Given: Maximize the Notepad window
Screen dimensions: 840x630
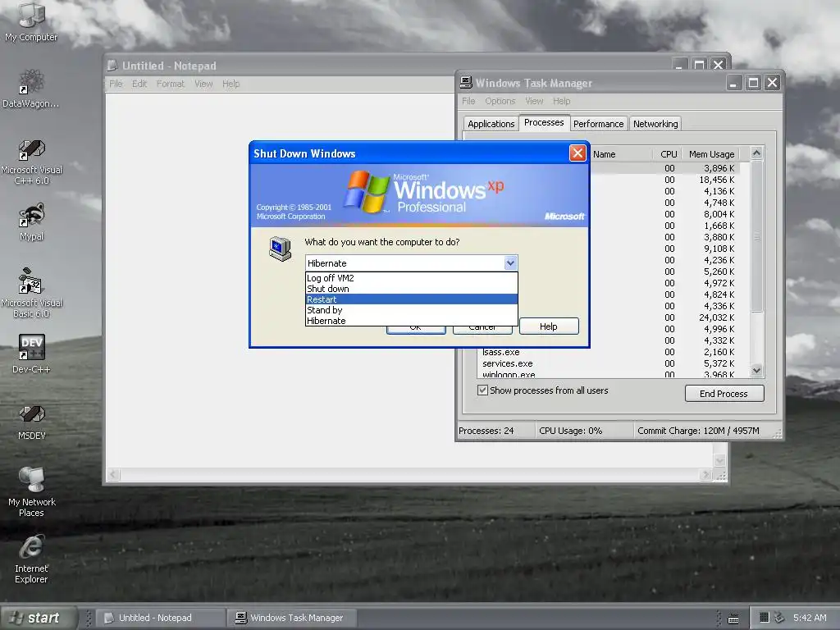Looking at the screenshot, I should tap(699, 65).
